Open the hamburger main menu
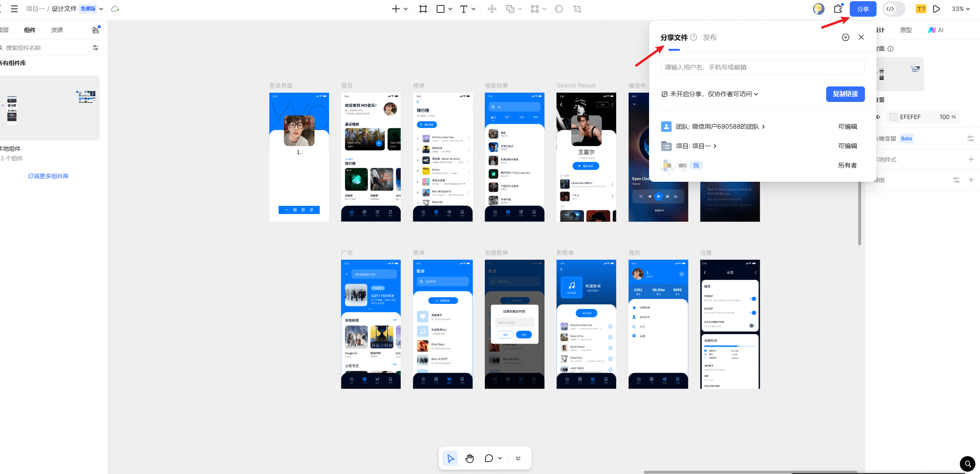The height and width of the screenshot is (474, 980). click(x=14, y=9)
